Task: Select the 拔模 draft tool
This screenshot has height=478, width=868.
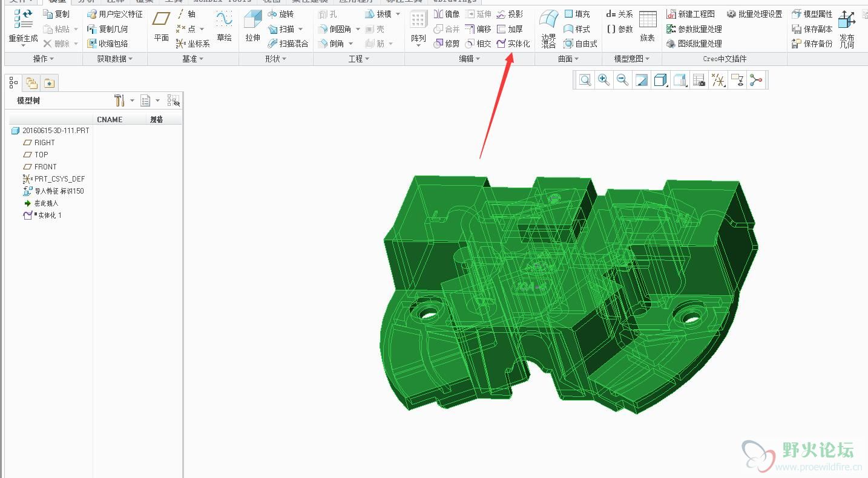Action: 378,14
